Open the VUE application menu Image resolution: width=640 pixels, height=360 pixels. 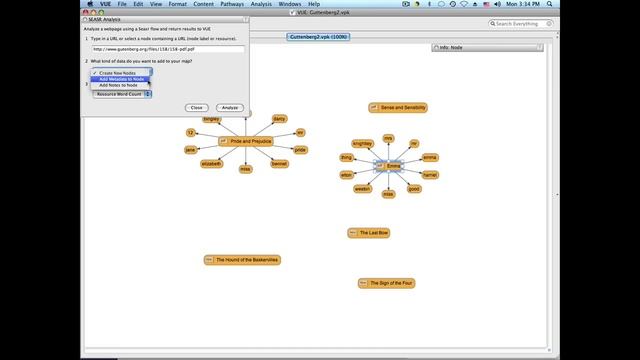pyautogui.click(x=105, y=4)
